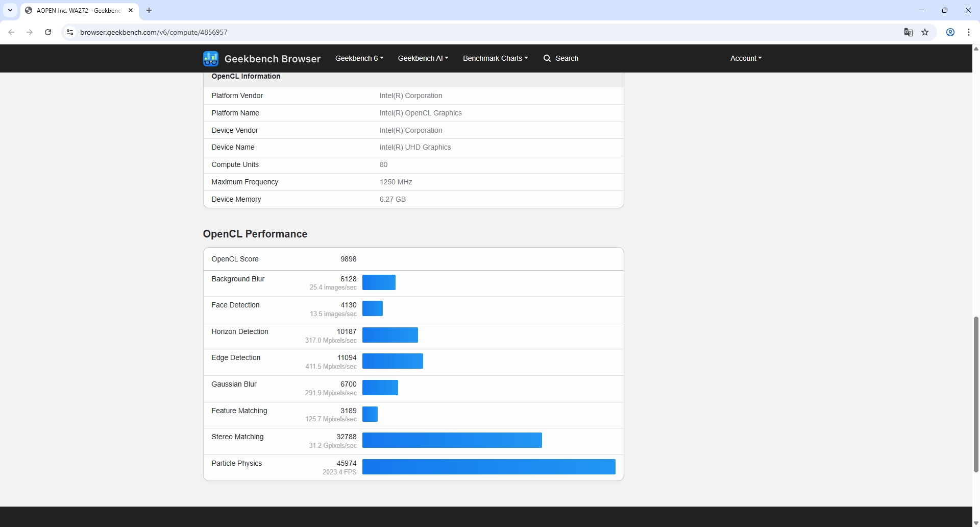The height and width of the screenshot is (527, 980).
Task: Click the URL address bar
Action: pyautogui.click(x=459, y=32)
